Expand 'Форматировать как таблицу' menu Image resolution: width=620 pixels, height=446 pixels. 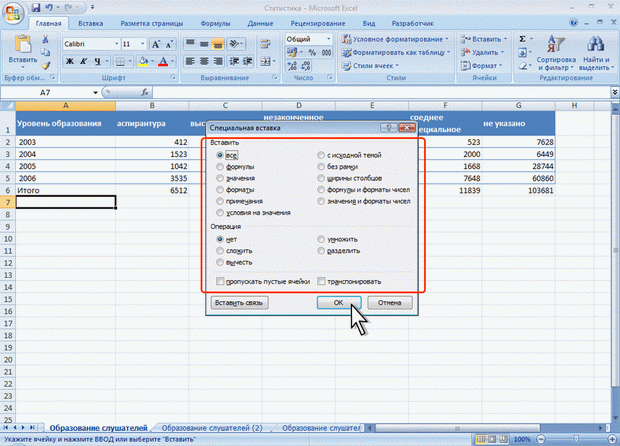(x=396, y=52)
